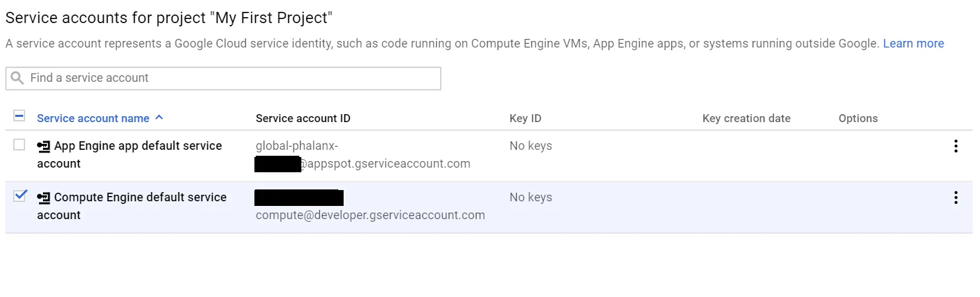Click the Options column header
980x297 pixels.
tap(858, 119)
